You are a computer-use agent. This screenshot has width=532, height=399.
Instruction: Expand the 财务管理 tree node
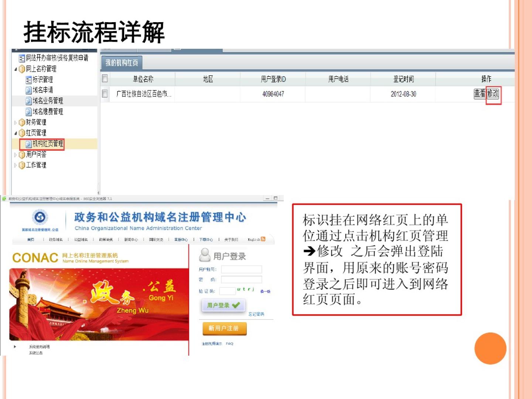pos(16,122)
